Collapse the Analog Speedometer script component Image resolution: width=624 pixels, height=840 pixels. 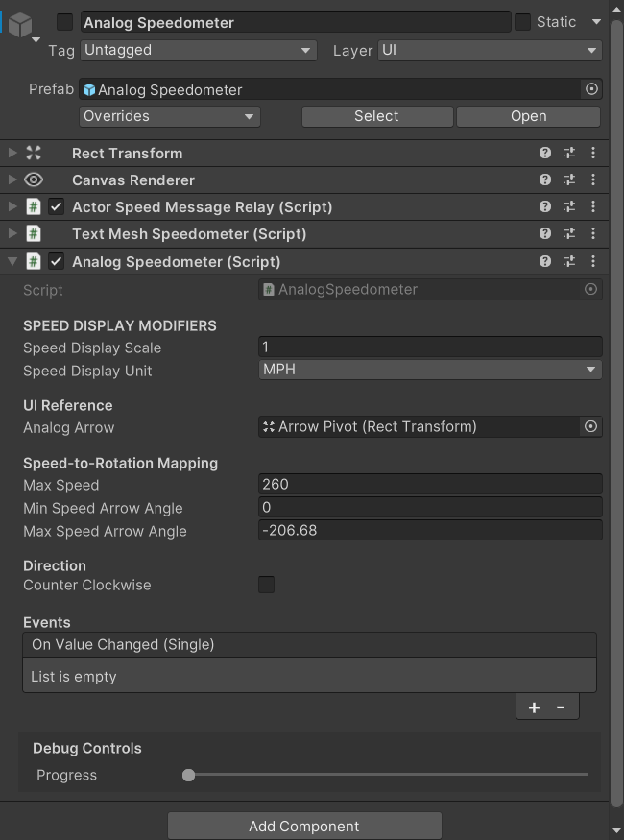(x=12, y=261)
